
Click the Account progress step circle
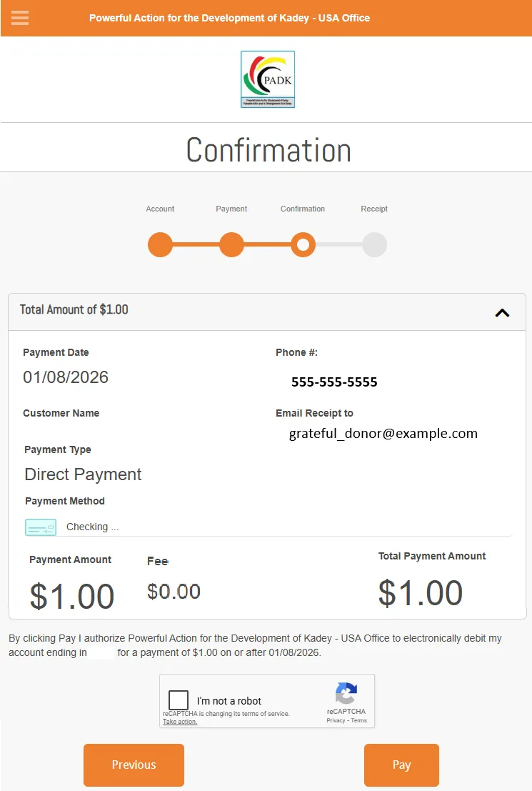[160, 244]
